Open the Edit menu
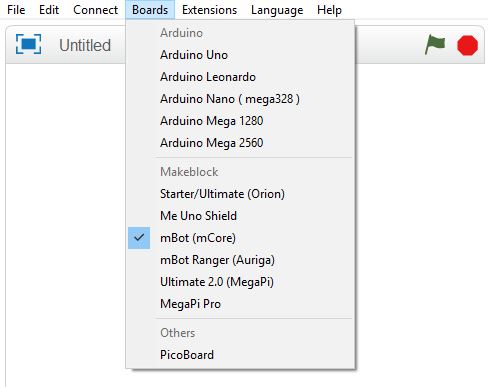 [49, 10]
